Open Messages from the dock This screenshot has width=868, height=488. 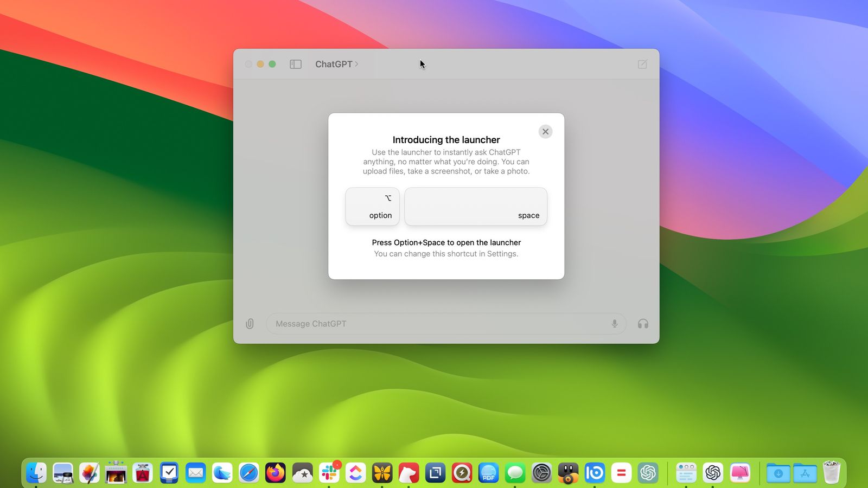coord(515,473)
